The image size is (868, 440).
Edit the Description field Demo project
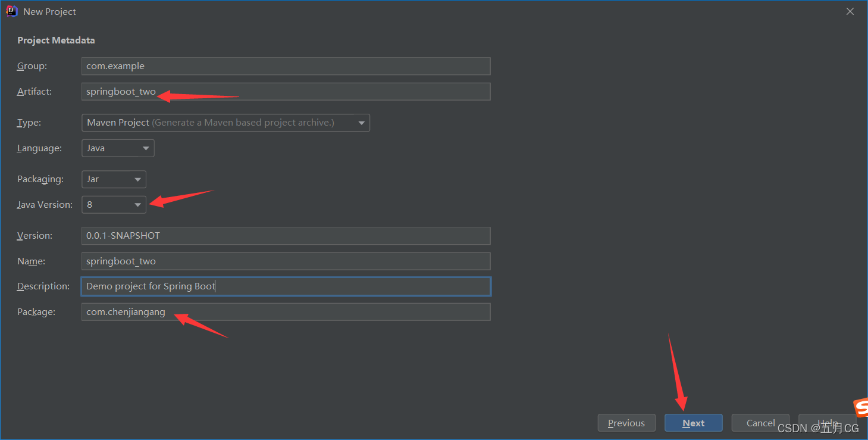286,286
